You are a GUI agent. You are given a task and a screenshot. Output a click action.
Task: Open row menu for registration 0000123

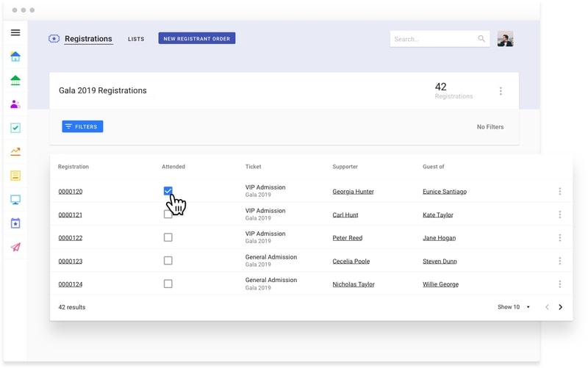click(x=560, y=261)
